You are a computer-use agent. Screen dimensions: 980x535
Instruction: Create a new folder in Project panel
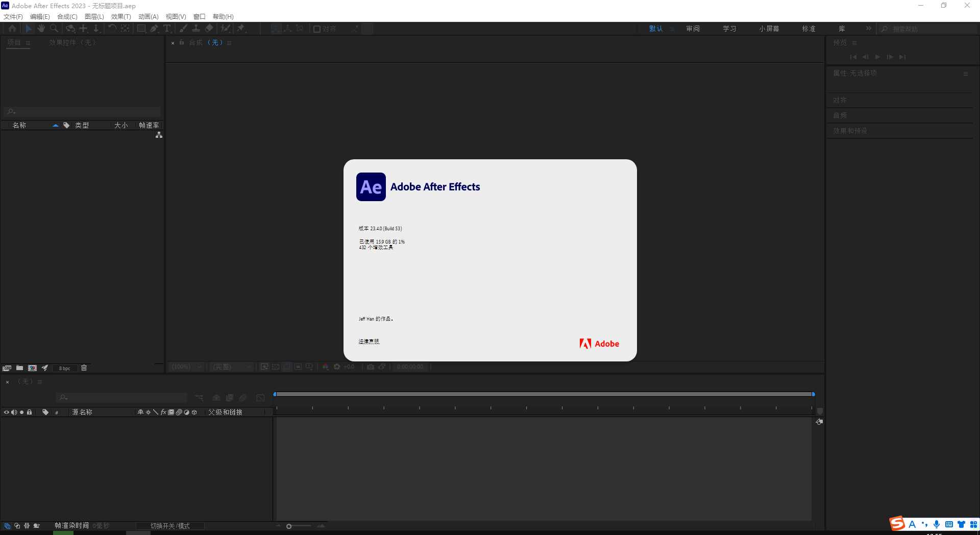point(19,368)
